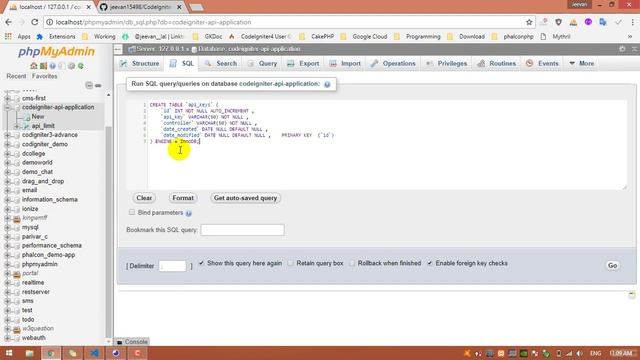Open the Windows Start button

click(9, 353)
